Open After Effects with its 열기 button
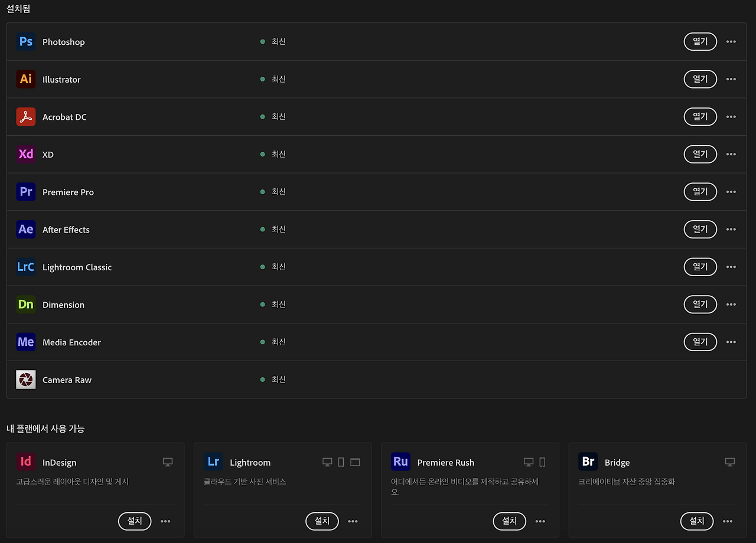 [x=700, y=229]
